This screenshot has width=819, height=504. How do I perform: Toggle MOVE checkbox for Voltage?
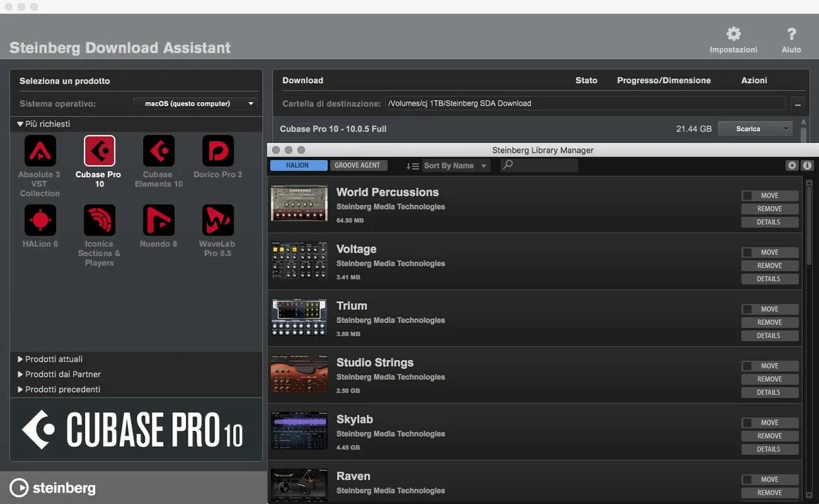pos(748,253)
